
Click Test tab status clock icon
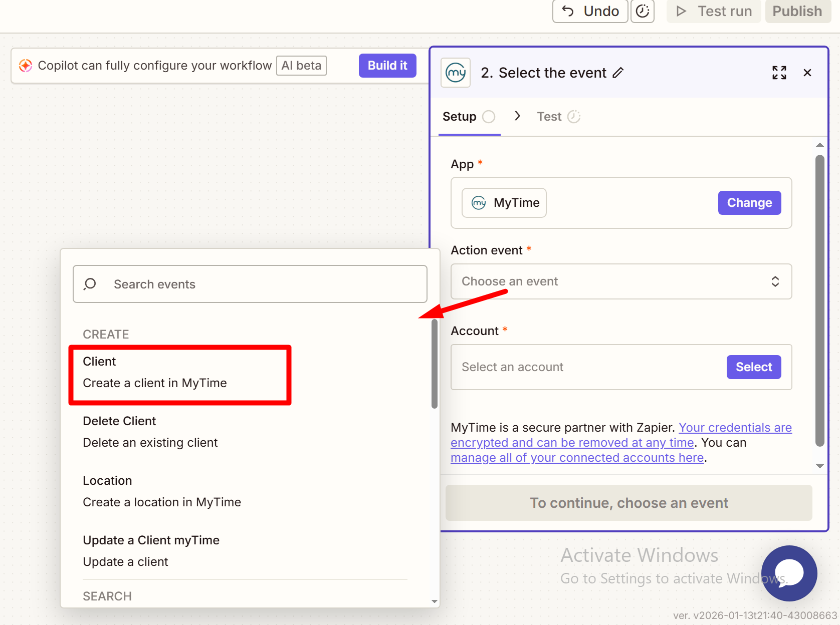574,117
